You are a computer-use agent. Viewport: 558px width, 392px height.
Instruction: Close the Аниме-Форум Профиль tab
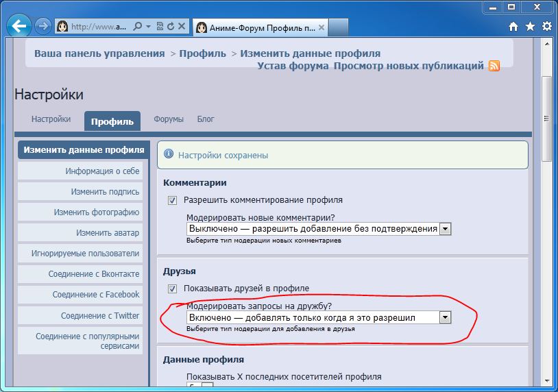[322, 27]
